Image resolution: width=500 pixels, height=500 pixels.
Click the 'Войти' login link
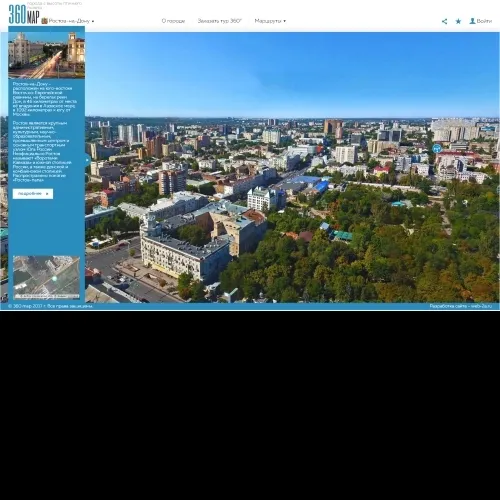coord(484,21)
